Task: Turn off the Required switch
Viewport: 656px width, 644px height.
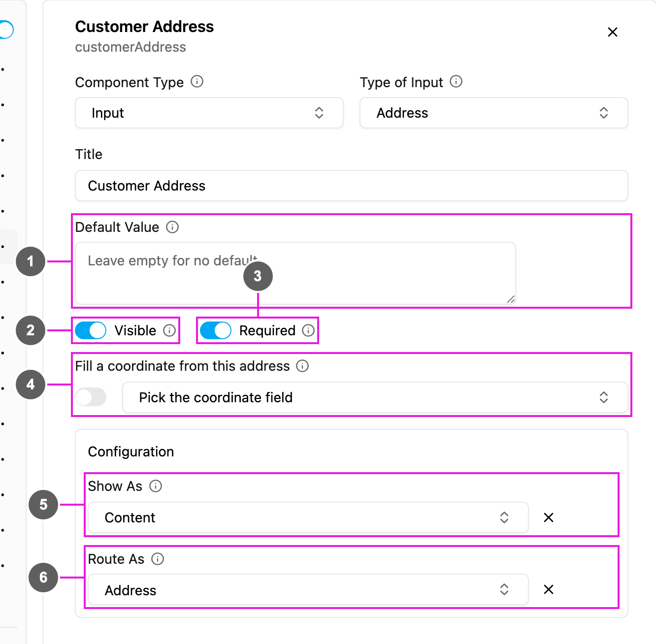Action: [216, 330]
